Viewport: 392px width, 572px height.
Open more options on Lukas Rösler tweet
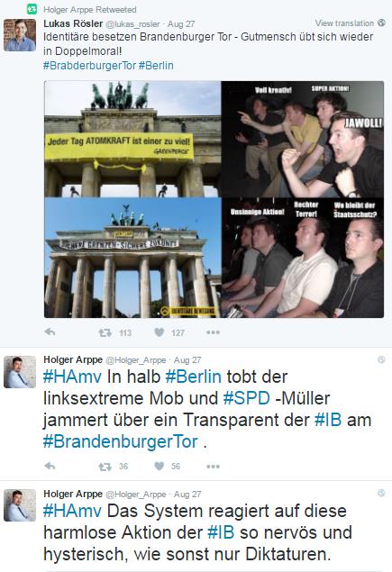coord(213,332)
